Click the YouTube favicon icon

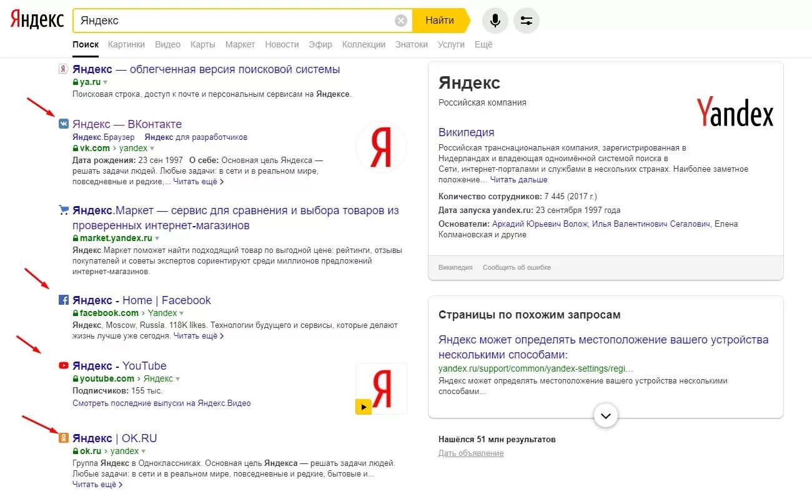click(63, 366)
